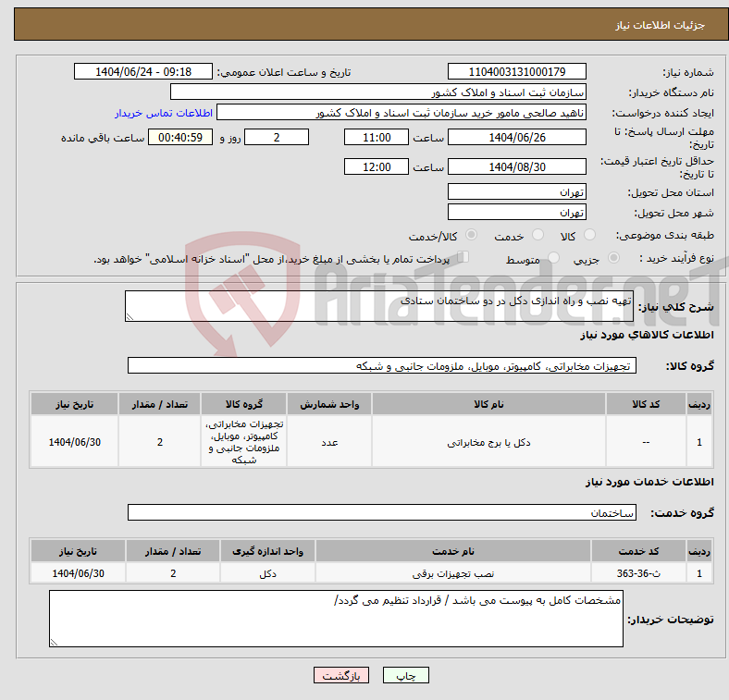Click the service unit cell دکل
The height and width of the screenshot is (700, 729).
click(267, 573)
